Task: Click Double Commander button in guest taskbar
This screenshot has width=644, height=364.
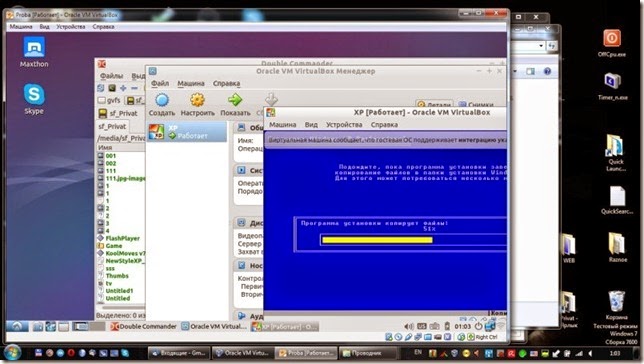Action: pos(144,327)
